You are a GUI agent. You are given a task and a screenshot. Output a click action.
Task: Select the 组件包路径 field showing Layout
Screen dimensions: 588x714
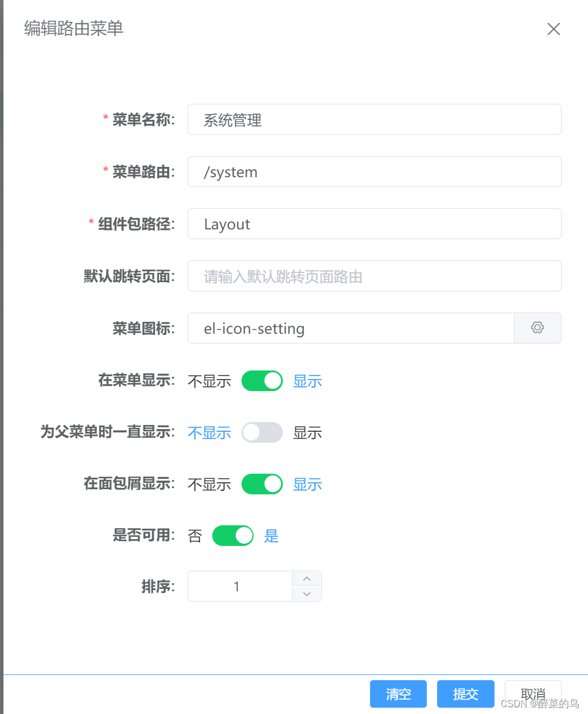click(x=375, y=224)
